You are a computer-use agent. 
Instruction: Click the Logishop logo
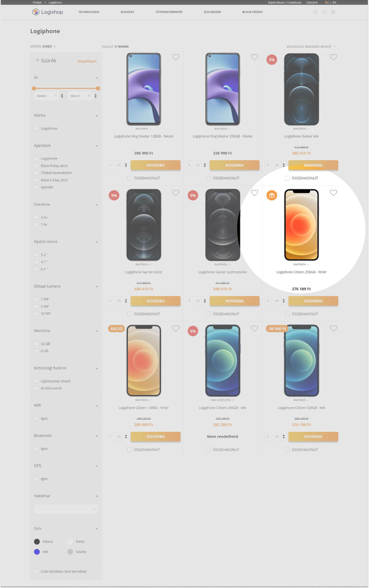(x=48, y=12)
